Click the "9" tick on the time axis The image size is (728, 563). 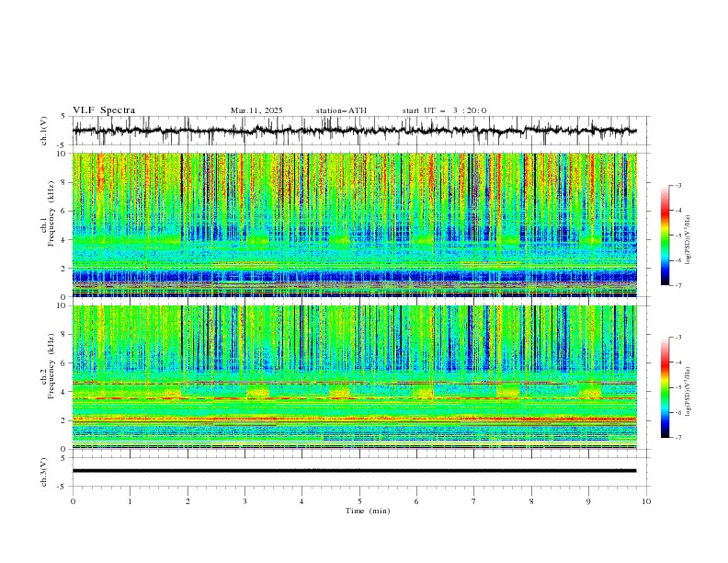pos(588,501)
